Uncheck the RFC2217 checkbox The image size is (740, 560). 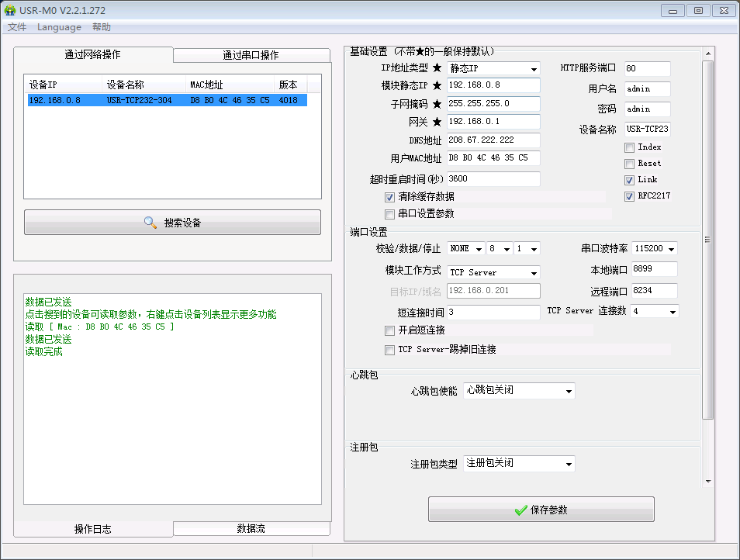(629, 196)
